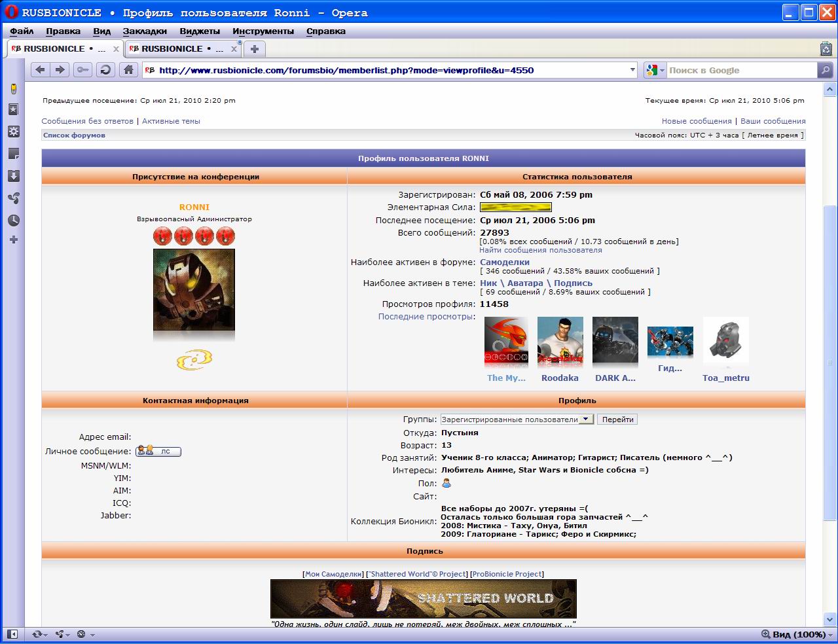The image size is (838, 644).
Task: Open Toa_metru's profile thumbnail
Action: pos(726,341)
